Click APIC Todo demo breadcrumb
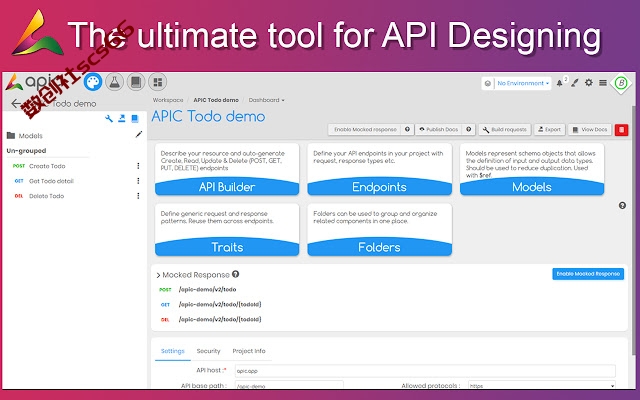The image size is (640, 400). click(216, 100)
